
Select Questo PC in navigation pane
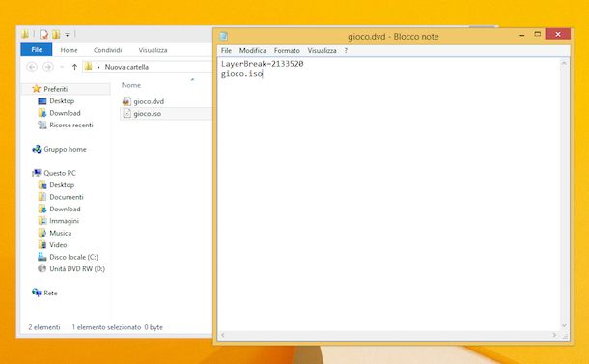60,173
